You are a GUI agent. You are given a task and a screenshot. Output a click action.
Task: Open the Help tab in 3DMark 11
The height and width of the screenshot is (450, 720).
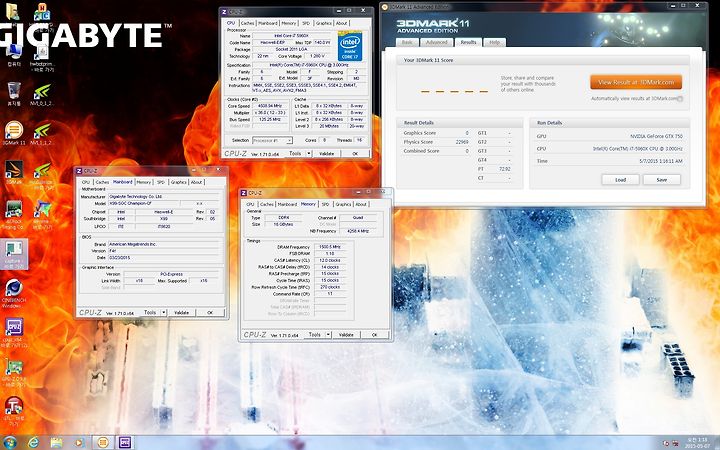(x=494, y=42)
